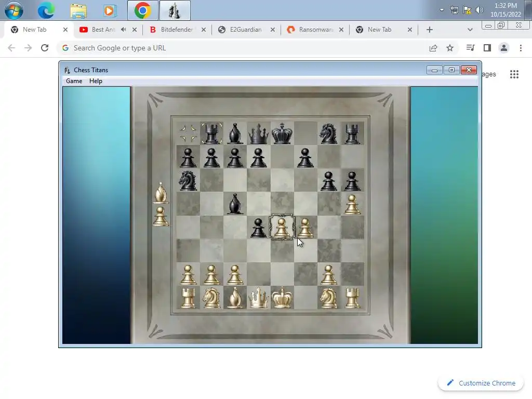Viewport: 532px width, 399px height.
Task: Click the taskbar clock showing 1:32 PM
Action: pos(506,10)
